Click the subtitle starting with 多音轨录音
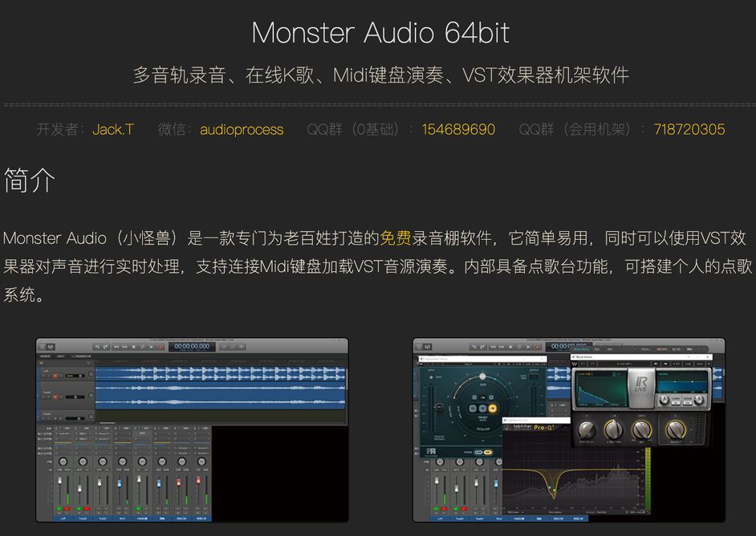This screenshot has height=536, width=756. pos(381,75)
